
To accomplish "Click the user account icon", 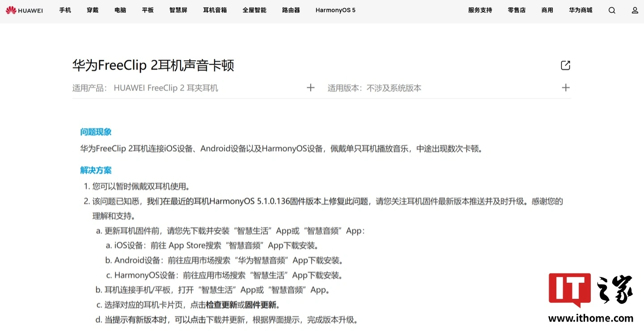I will click(636, 10).
